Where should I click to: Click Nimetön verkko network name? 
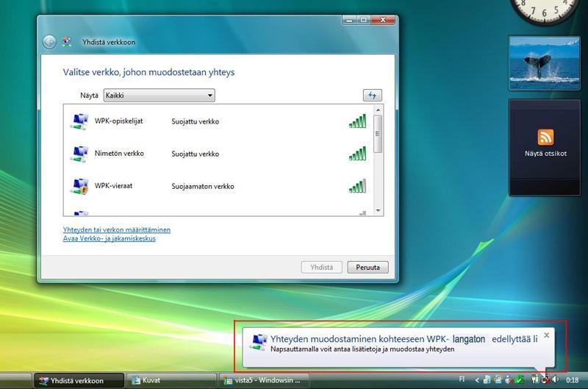(x=119, y=153)
